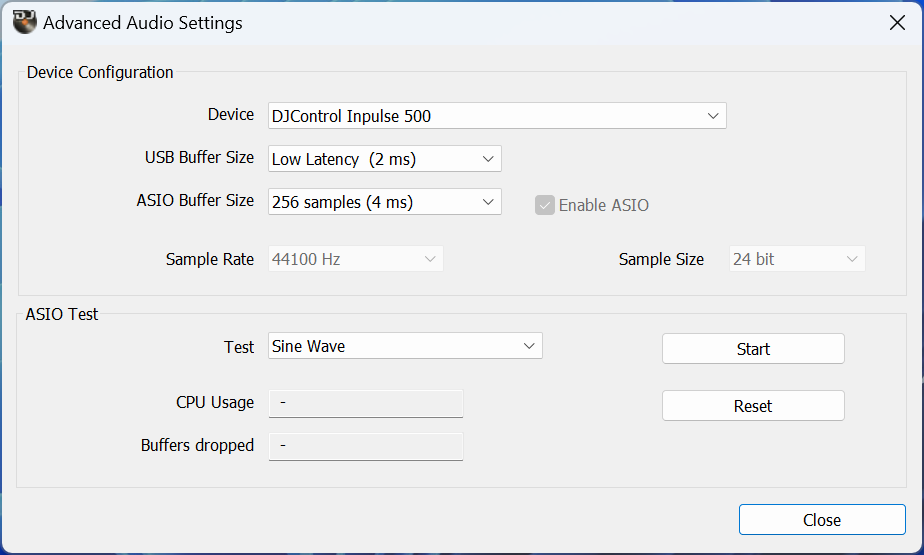The width and height of the screenshot is (924, 555).
Task: Click the chevron arrow of the Device dropdown
Action: (x=712, y=115)
